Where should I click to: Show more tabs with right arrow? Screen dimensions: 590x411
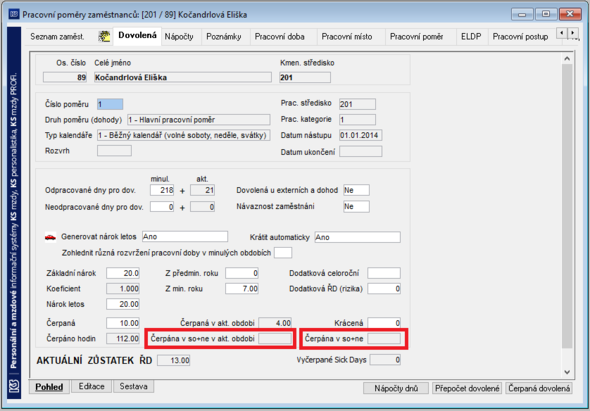pyautogui.click(x=572, y=33)
